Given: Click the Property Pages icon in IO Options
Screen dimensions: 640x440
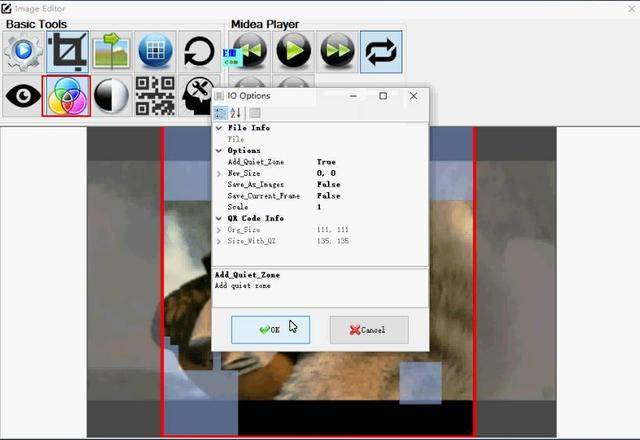Looking at the screenshot, I should click(255, 113).
